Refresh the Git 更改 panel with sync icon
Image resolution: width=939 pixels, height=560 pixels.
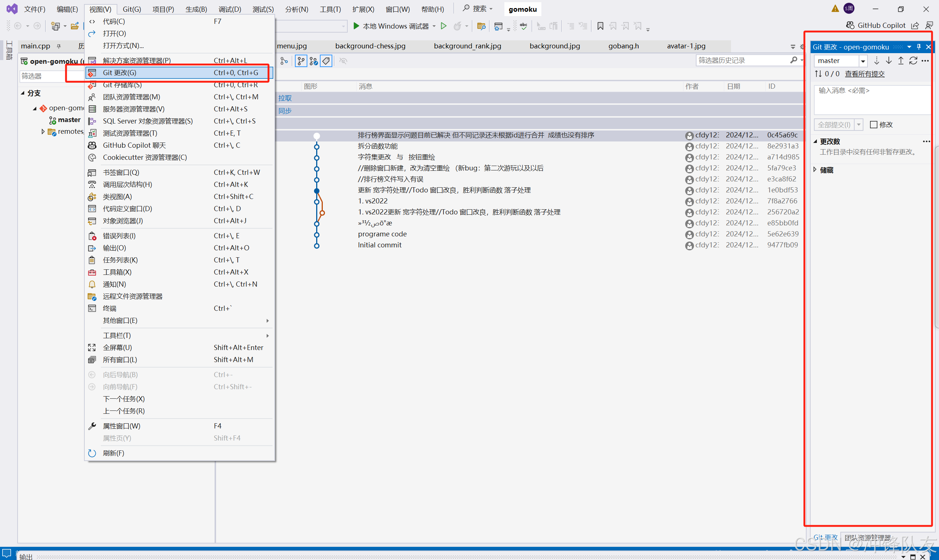click(913, 60)
